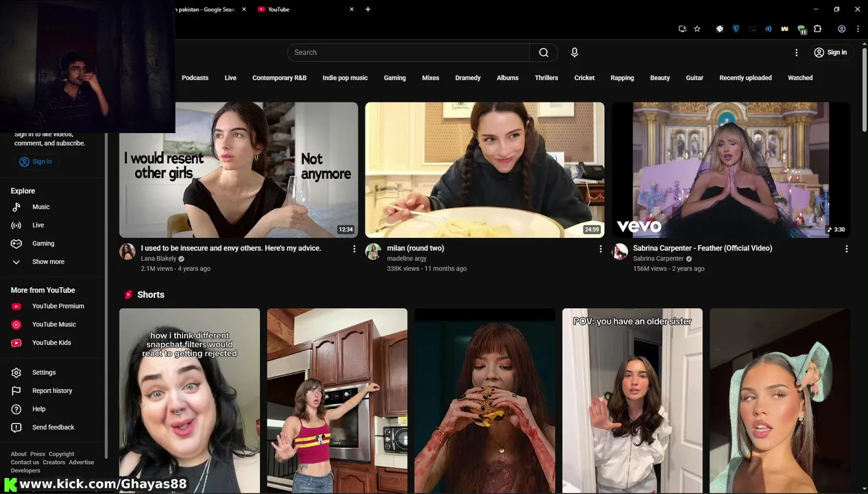Click the Sign in button in the header

pos(830,52)
